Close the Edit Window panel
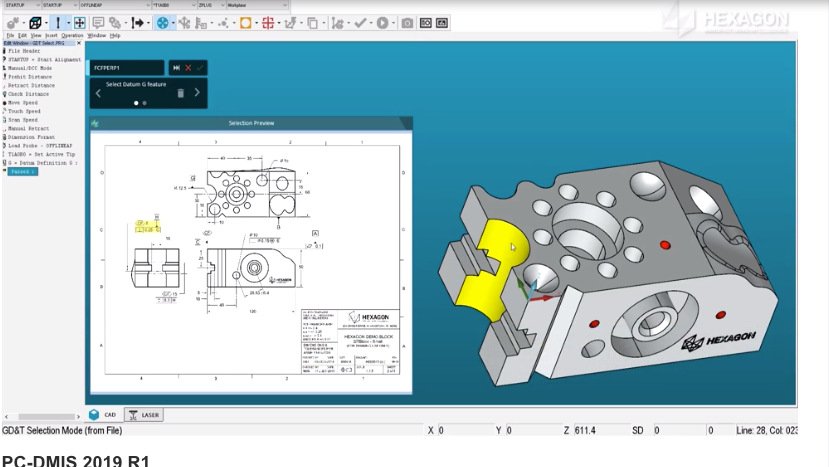829x467 pixels. pyautogui.click(x=79, y=43)
